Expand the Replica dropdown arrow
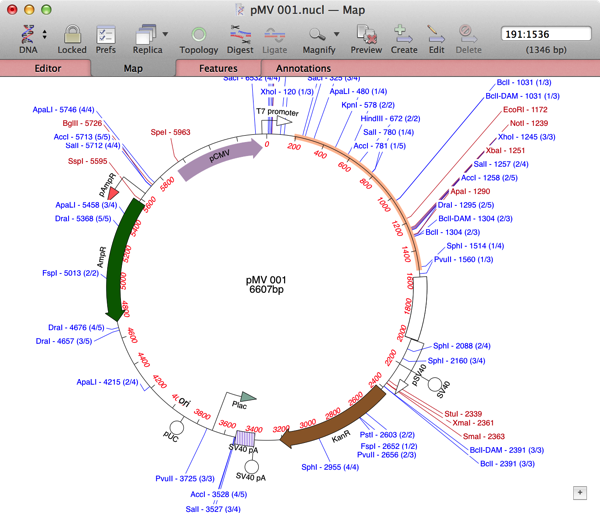600x513 pixels. coord(166,36)
